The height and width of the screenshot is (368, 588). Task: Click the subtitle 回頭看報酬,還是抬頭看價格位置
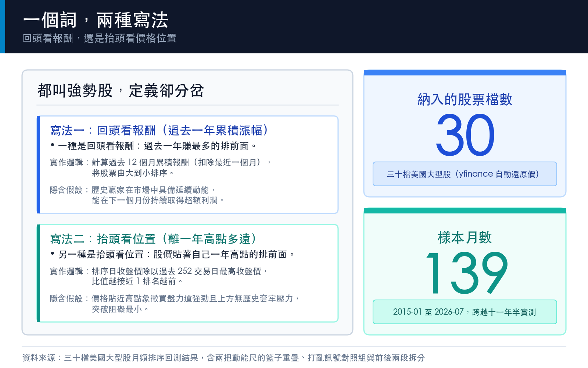coord(100,38)
